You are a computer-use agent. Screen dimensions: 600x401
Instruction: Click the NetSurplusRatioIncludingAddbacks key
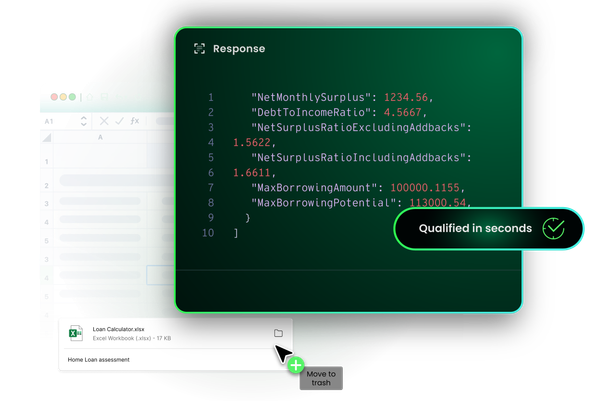click(358, 157)
